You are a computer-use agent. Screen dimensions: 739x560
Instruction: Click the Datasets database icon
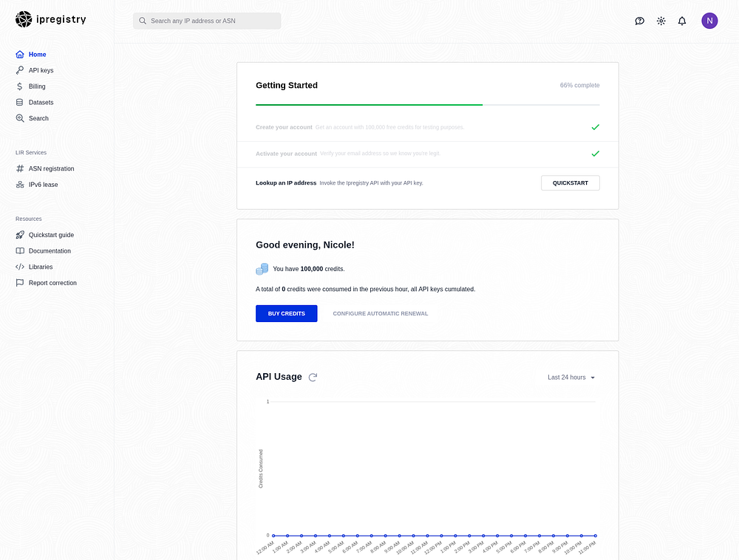click(x=20, y=103)
